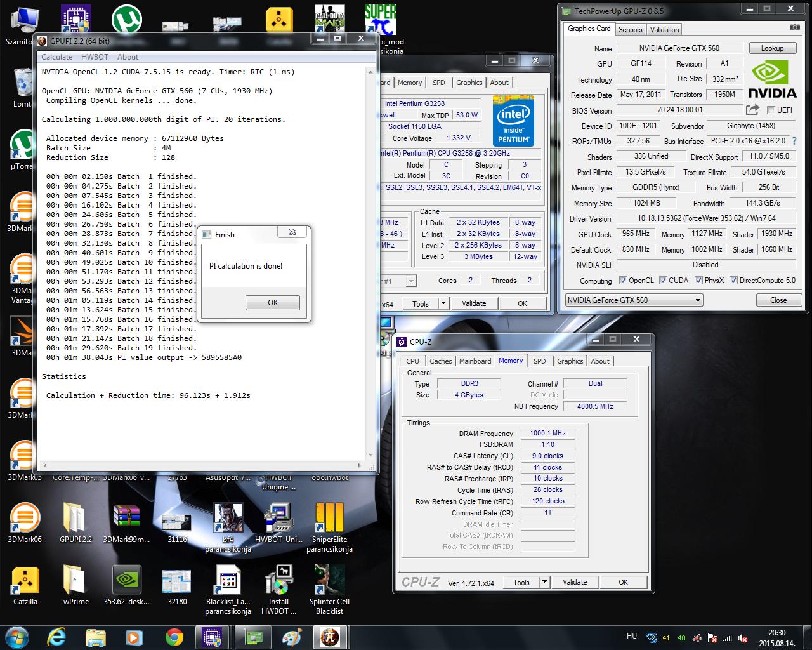Toggle the UEFI checkbox in GPU-Z

(771, 110)
